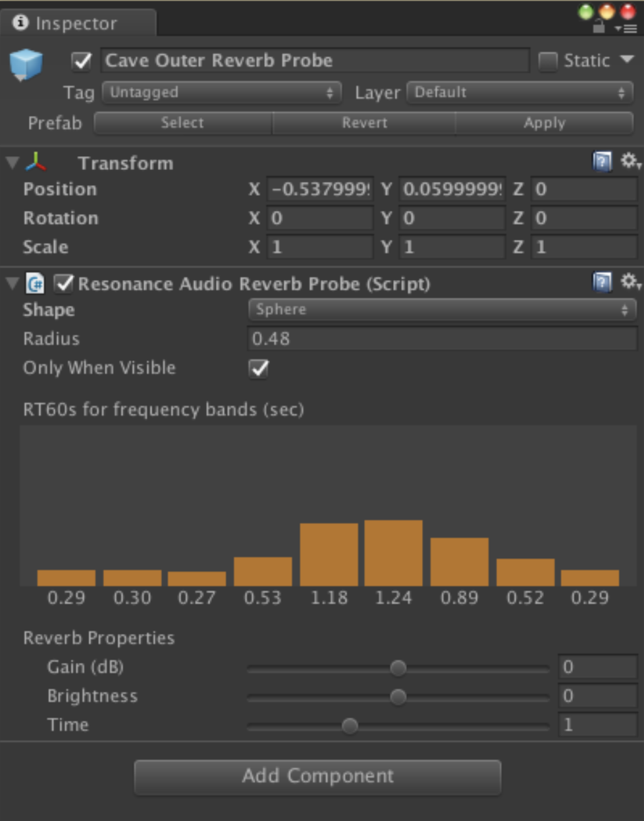Disable Resonance Audio Reverb Probe component
The width and height of the screenshot is (644, 821).
coord(64,284)
